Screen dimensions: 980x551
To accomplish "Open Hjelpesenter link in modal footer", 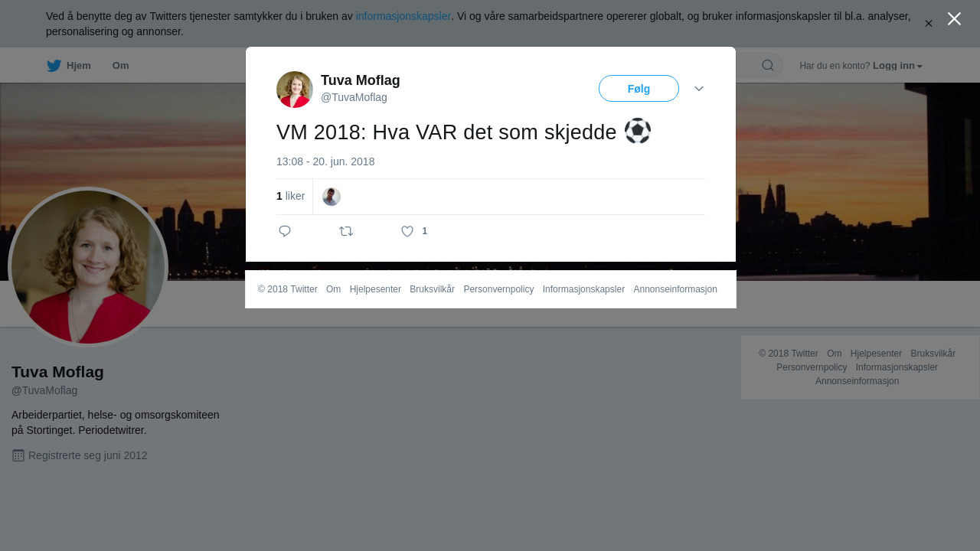I will pyautogui.click(x=375, y=289).
